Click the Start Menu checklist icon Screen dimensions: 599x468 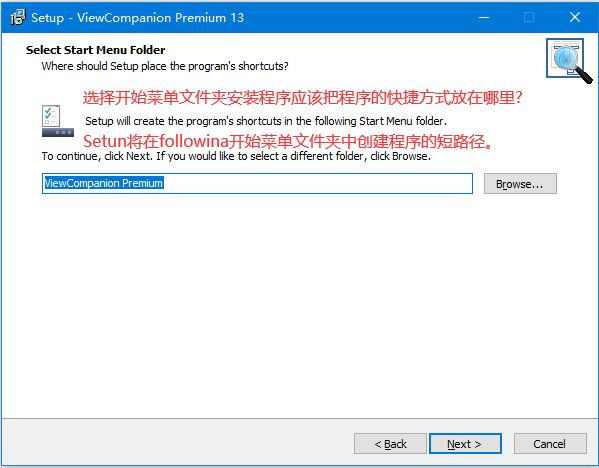(57, 121)
